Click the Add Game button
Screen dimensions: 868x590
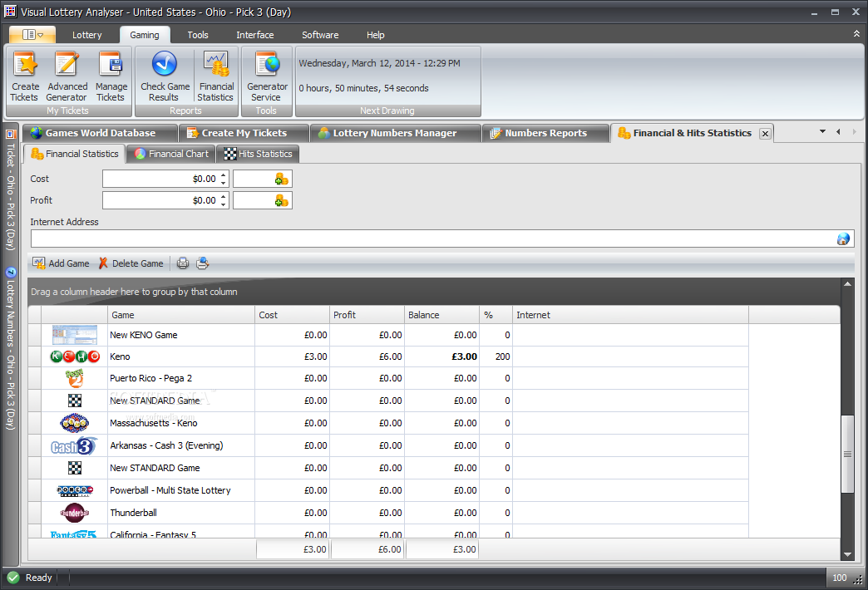coord(61,263)
